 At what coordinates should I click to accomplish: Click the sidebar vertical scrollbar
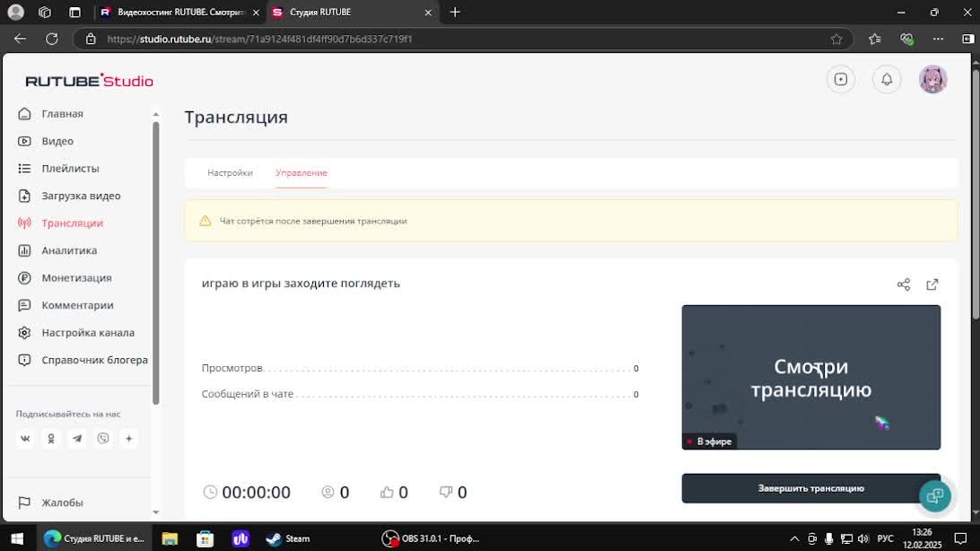tap(155, 263)
